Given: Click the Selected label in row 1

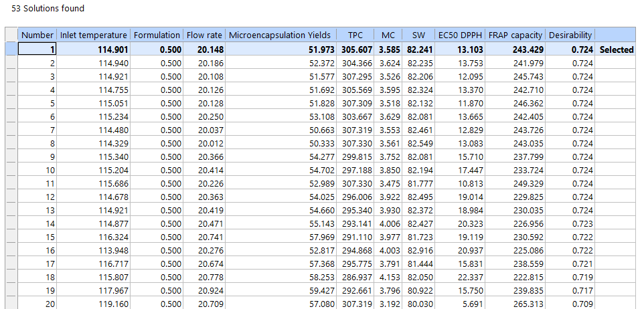Looking at the screenshot, I should coord(616,49).
